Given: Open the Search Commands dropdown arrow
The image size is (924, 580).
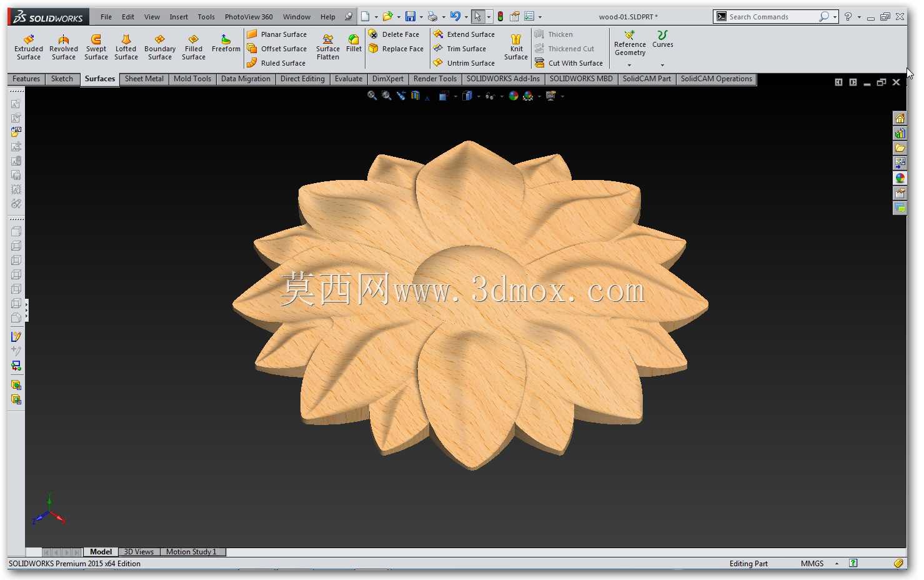Looking at the screenshot, I should [835, 17].
